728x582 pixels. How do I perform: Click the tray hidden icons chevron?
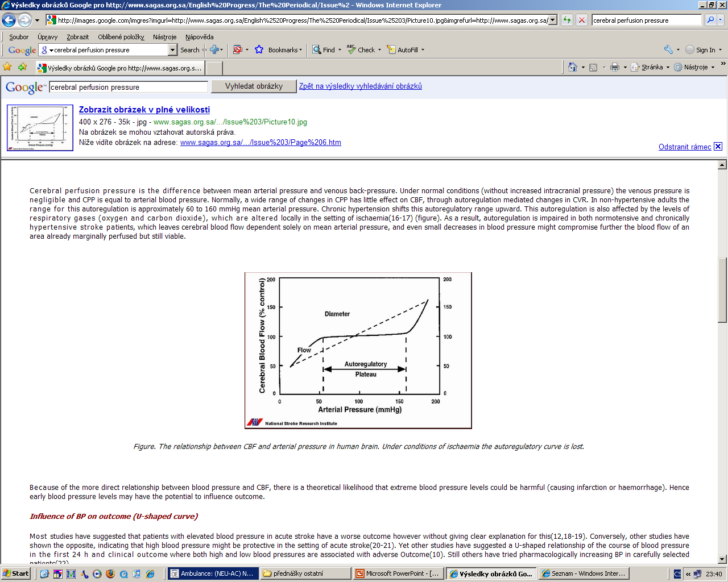pyautogui.click(x=688, y=574)
